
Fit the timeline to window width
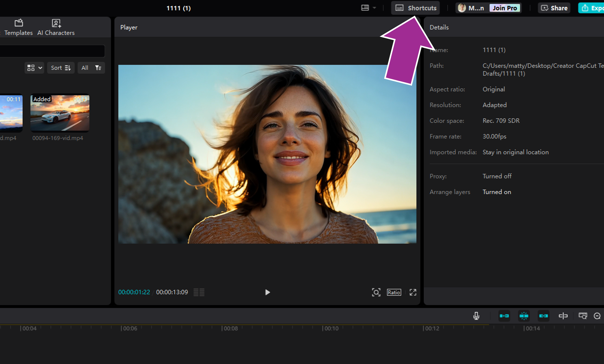coord(583,316)
